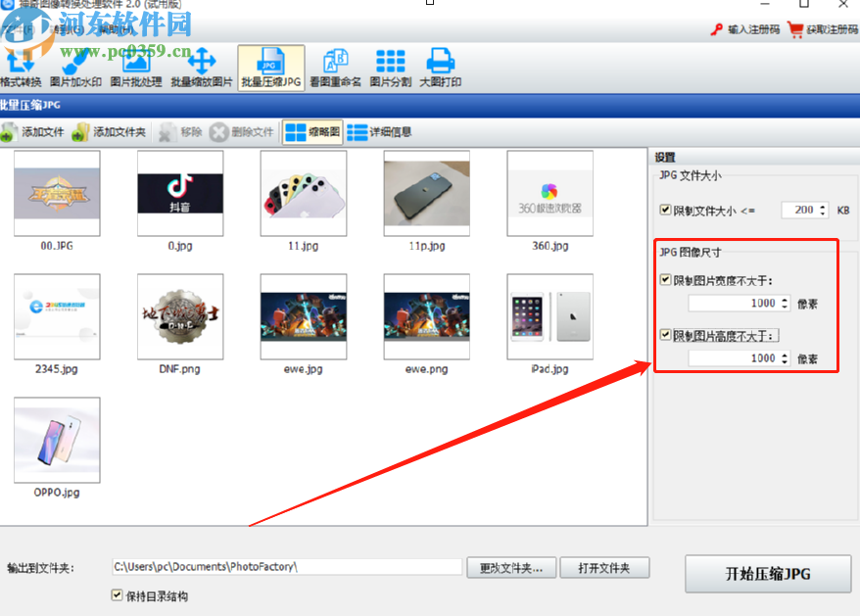Viewport: 860px width, 616px height.
Task: Increase the KB limit with the stepper arrow
Action: 824,205
